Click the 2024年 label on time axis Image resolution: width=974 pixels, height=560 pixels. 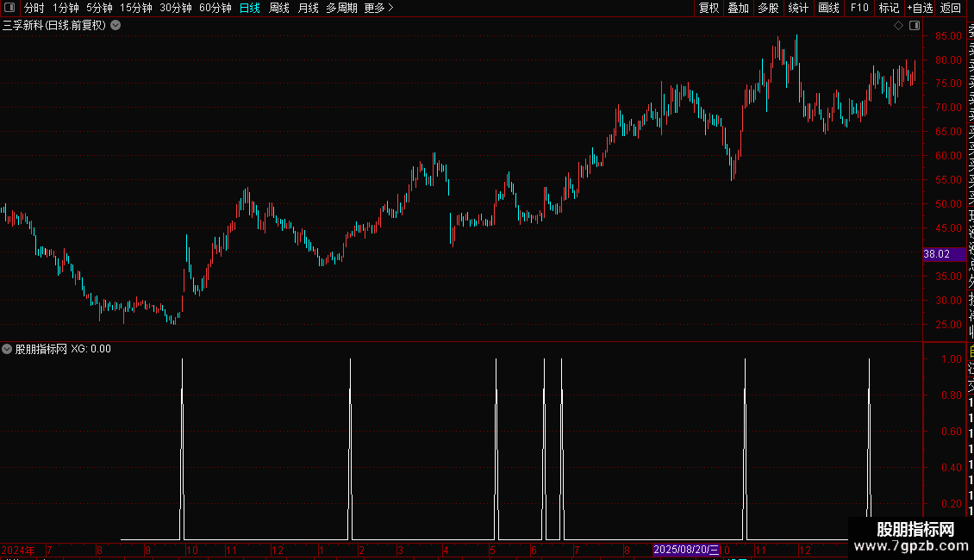(x=18, y=550)
